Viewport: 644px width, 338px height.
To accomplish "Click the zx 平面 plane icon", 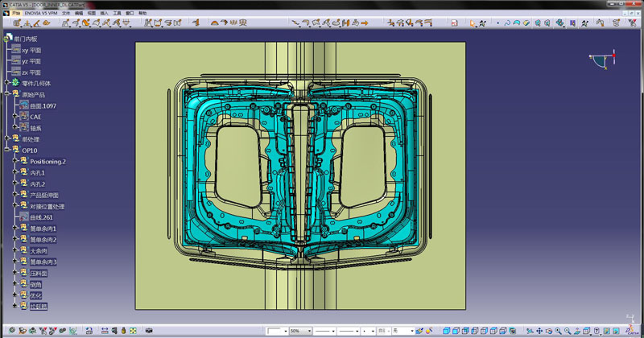I will 14,72.
